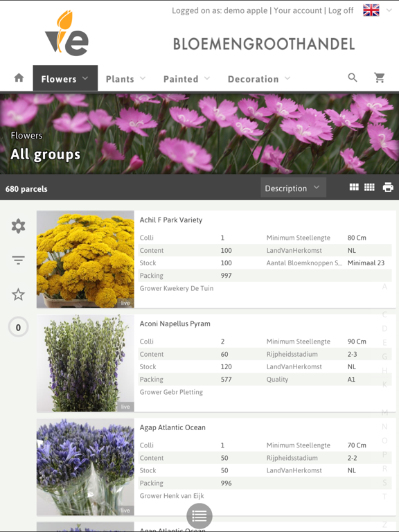
Task: Click Packing value 577
Action: pos(226,380)
